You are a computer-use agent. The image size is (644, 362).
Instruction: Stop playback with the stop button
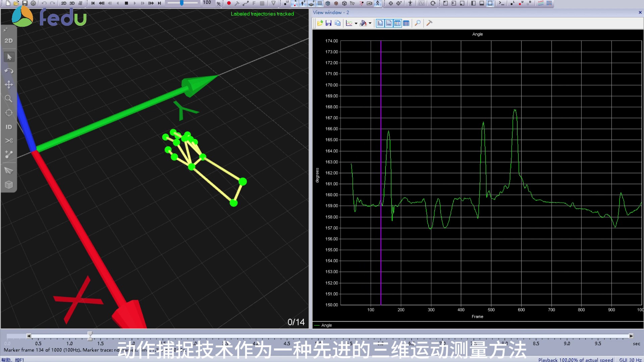click(126, 3)
